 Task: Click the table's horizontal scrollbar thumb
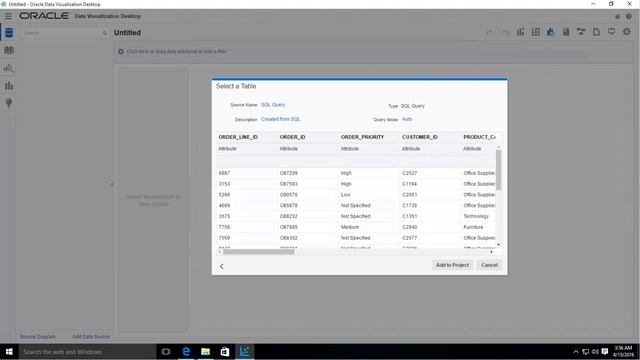[x=259, y=252]
